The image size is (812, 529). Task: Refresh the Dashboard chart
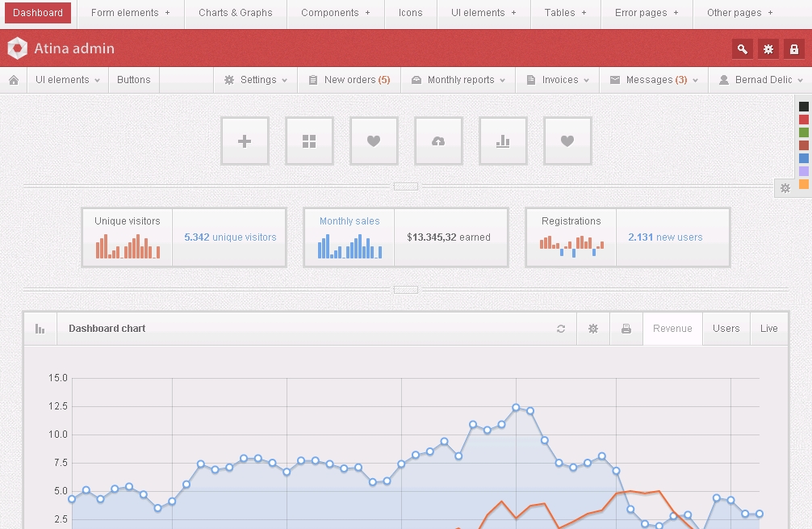(561, 329)
